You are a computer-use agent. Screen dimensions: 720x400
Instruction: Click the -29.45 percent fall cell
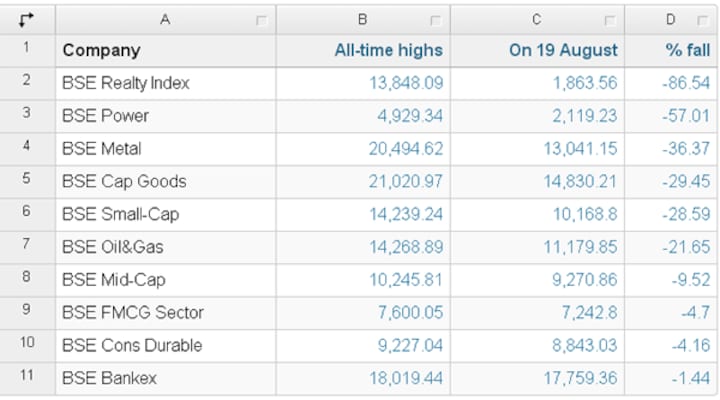click(671, 182)
